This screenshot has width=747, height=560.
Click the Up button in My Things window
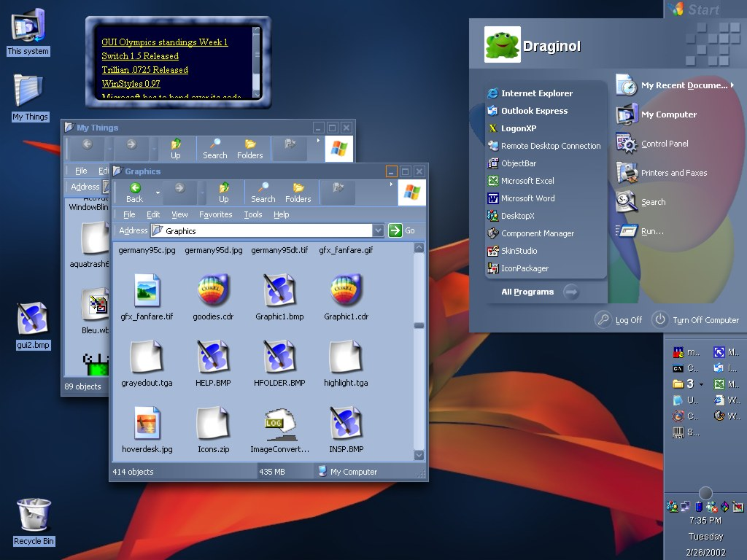[175, 149]
